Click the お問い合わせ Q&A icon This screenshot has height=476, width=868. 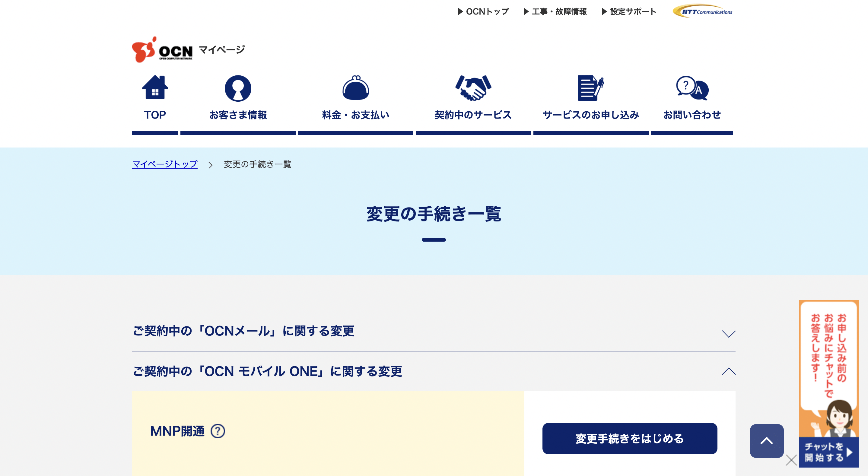692,88
